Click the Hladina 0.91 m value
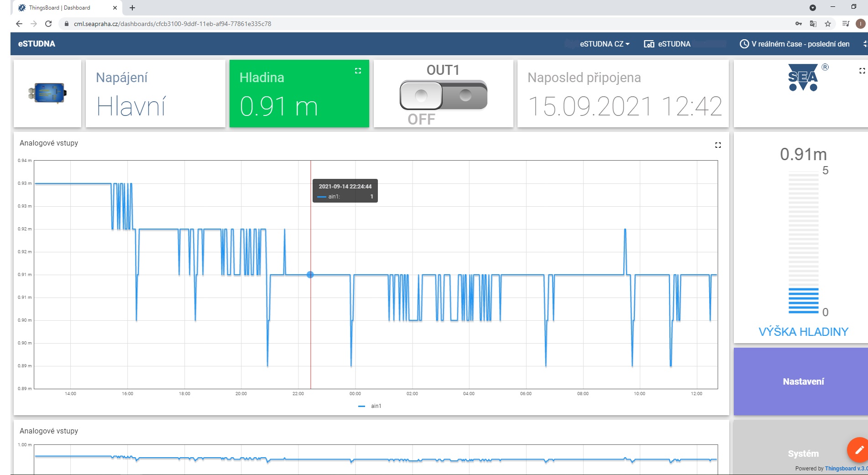 point(279,106)
